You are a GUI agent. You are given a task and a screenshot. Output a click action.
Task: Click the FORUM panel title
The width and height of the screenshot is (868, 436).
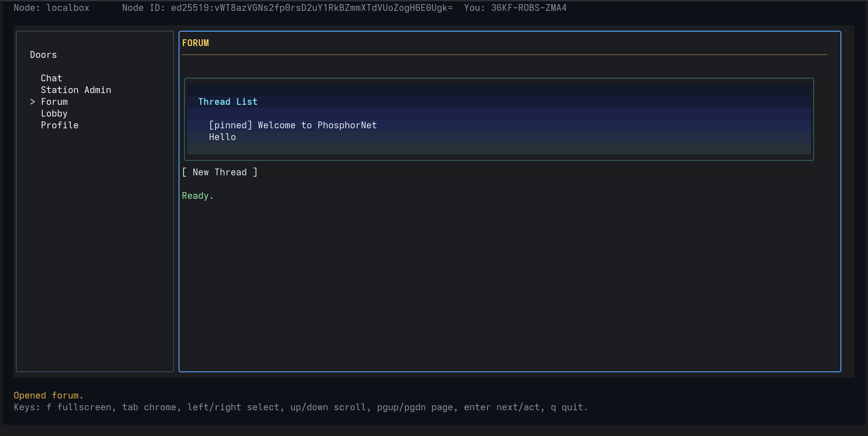pos(195,43)
